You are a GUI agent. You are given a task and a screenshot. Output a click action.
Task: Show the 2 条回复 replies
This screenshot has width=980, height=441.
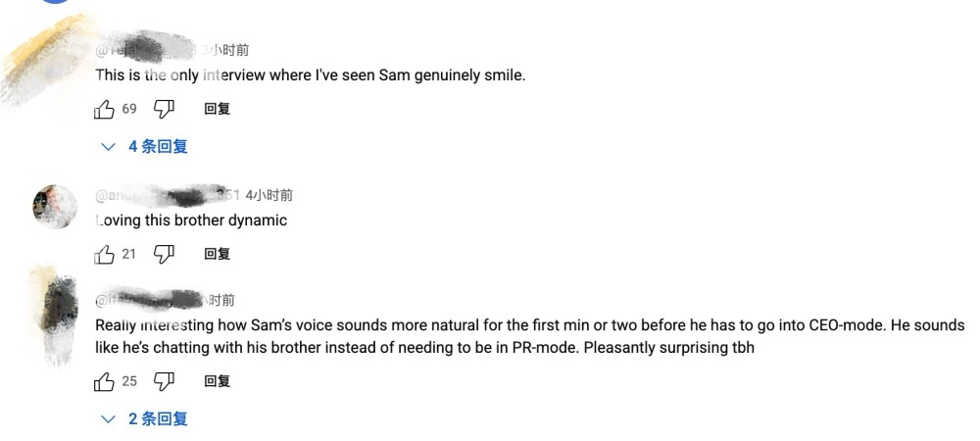point(145,418)
